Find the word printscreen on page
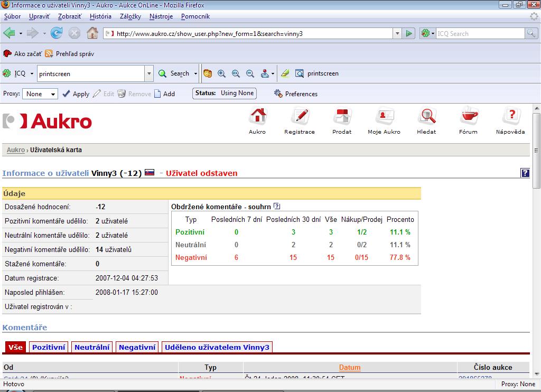Viewport: 541px width, 392px height. (x=317, y=73)
